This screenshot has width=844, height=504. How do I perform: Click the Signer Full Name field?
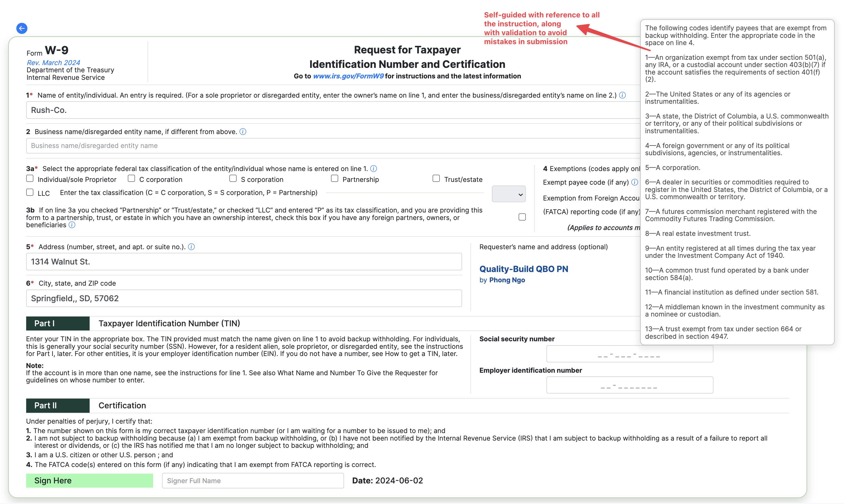coord(252,481)
